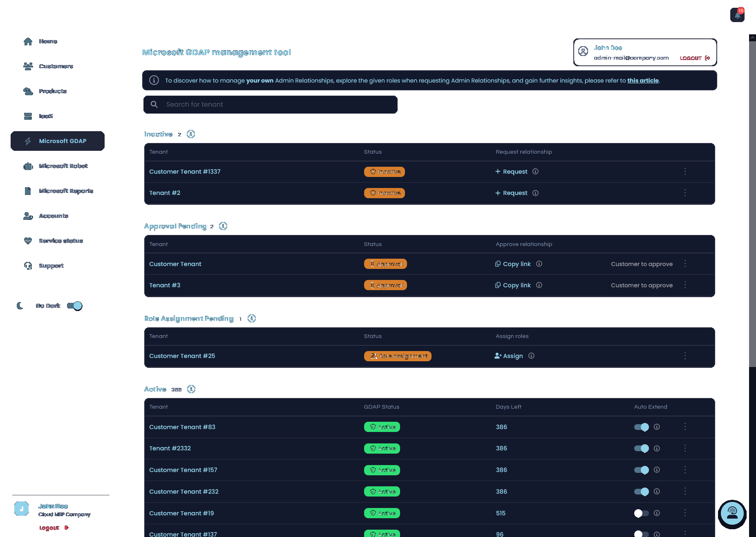Show info for Customer Tenant #1337 request

point(535,172)
